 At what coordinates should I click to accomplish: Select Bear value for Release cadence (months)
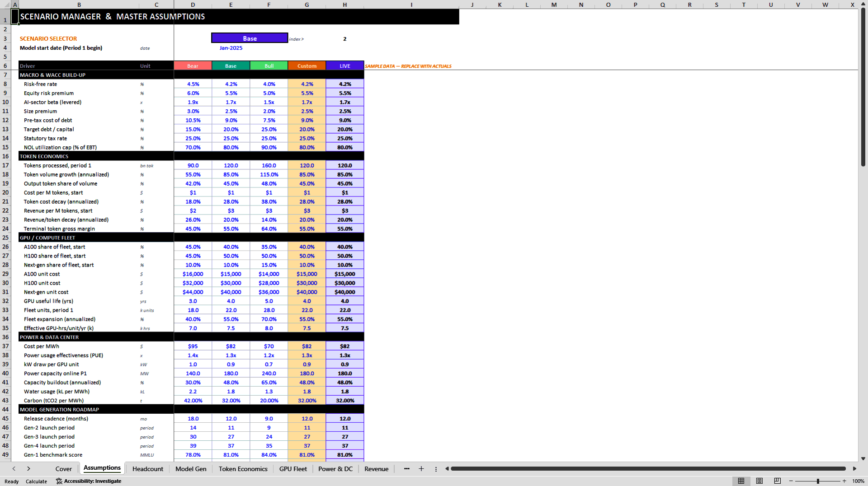coord(193,418)
